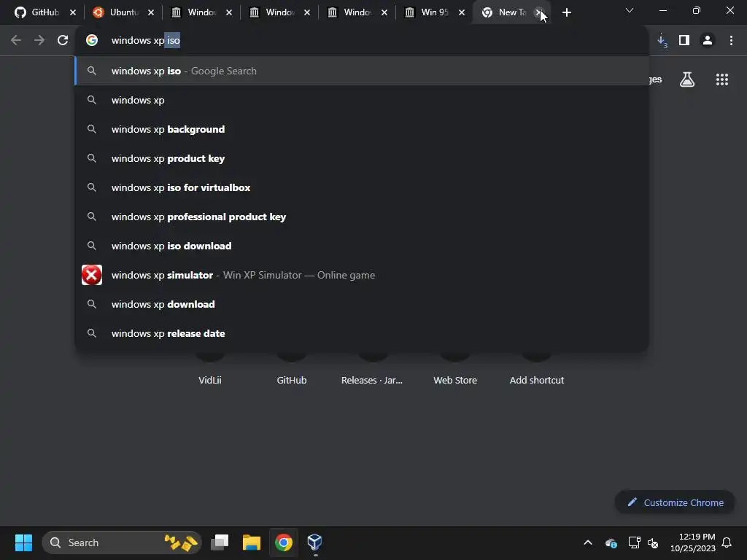This screenshot has height=560, width=747.
Task: Pick 'windows xp iso for virtualbox' suggestion
Action: [362, 187]
